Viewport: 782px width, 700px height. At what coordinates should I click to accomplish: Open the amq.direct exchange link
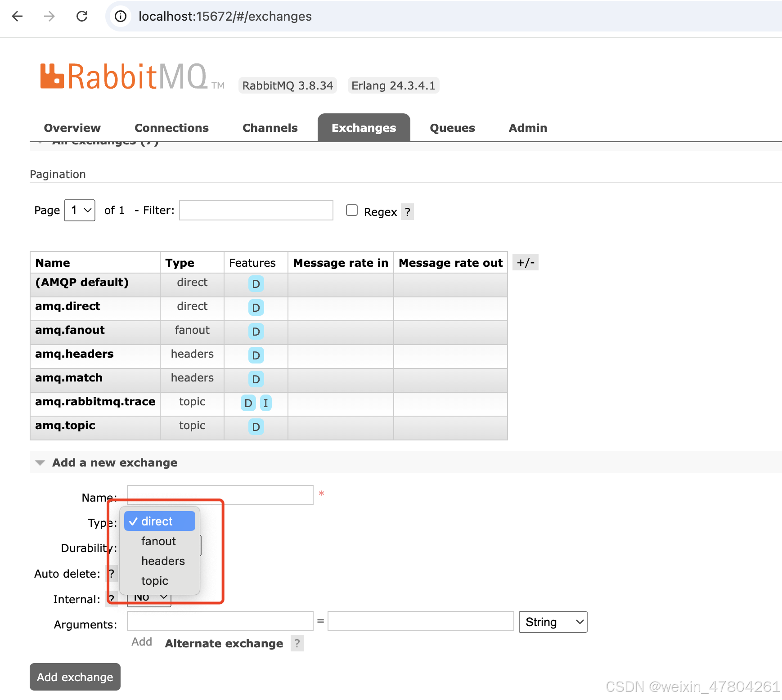67,306
